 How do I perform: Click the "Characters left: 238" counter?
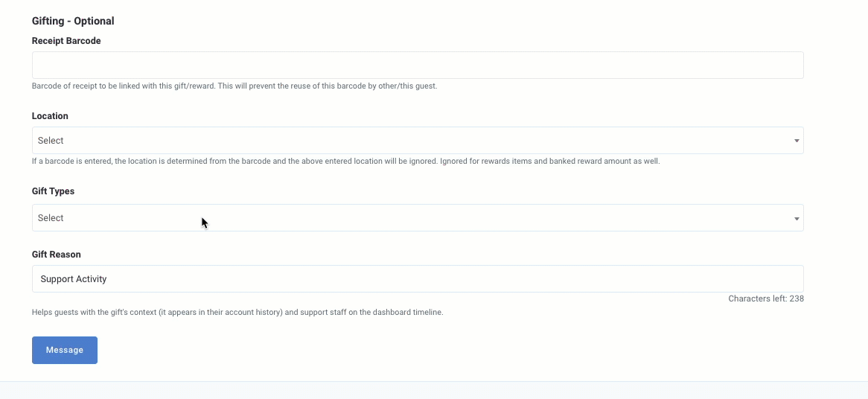766,299
